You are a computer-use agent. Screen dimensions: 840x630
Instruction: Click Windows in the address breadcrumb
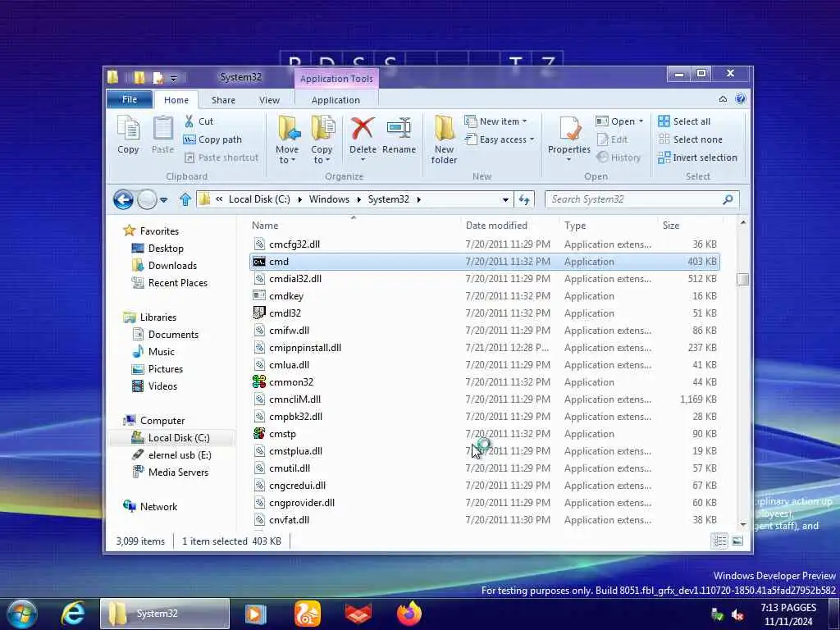click(329, 200)
